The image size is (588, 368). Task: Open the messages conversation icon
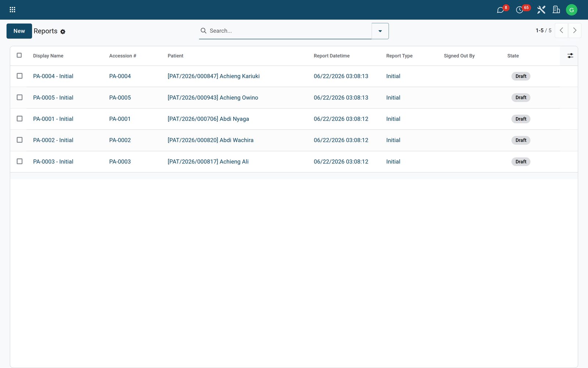[x=500, y=10]
